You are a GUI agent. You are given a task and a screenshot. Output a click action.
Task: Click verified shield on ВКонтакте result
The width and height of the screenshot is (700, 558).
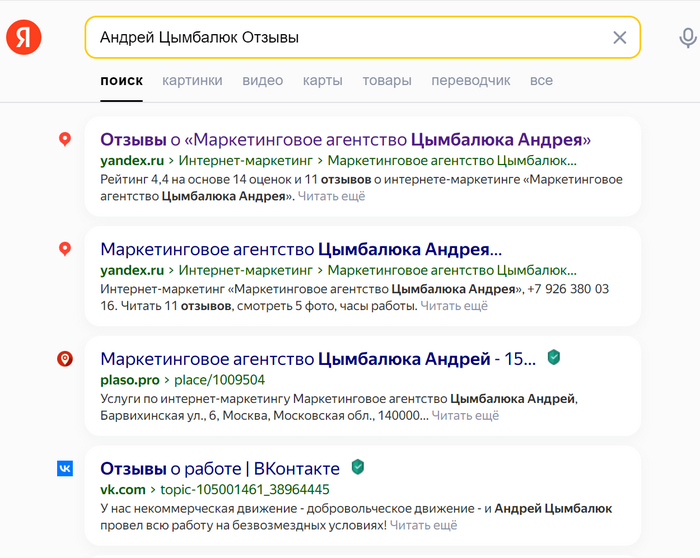(357, 467)
